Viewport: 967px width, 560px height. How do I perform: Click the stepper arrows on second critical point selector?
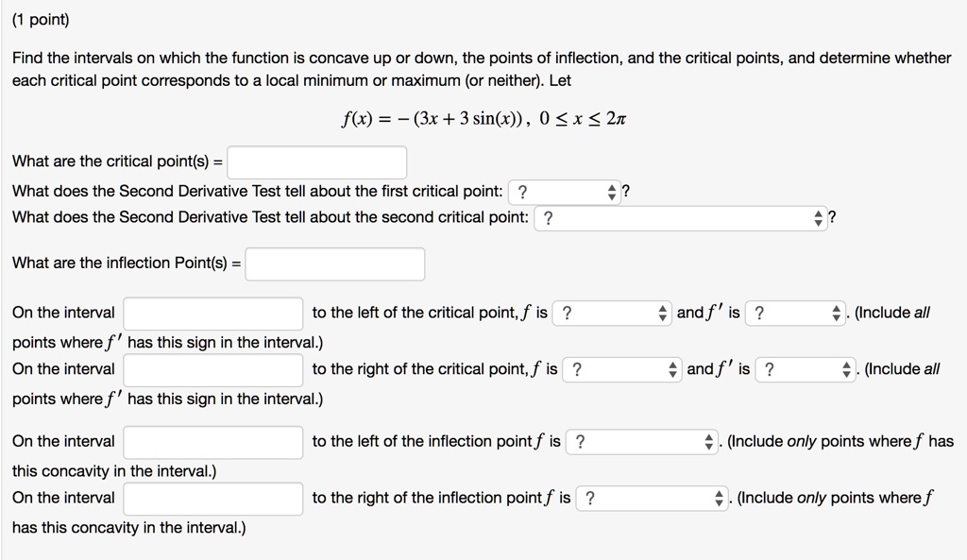pos(818,217)
